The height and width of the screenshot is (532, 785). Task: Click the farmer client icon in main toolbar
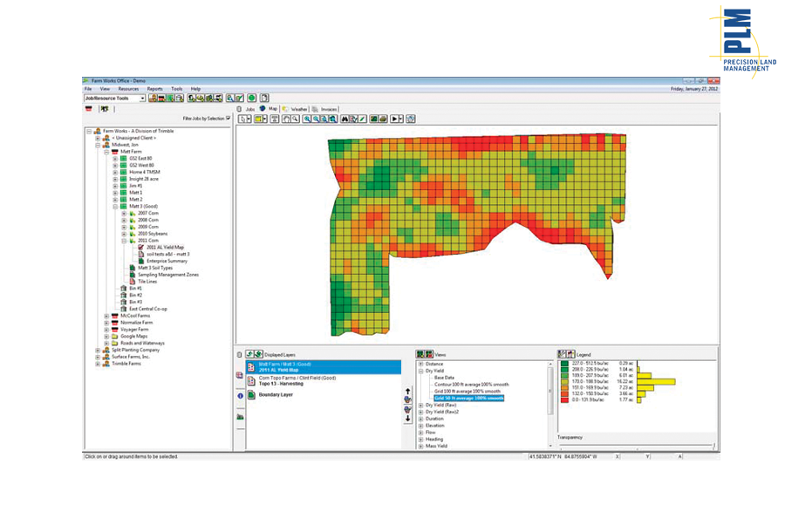[154, 98]
